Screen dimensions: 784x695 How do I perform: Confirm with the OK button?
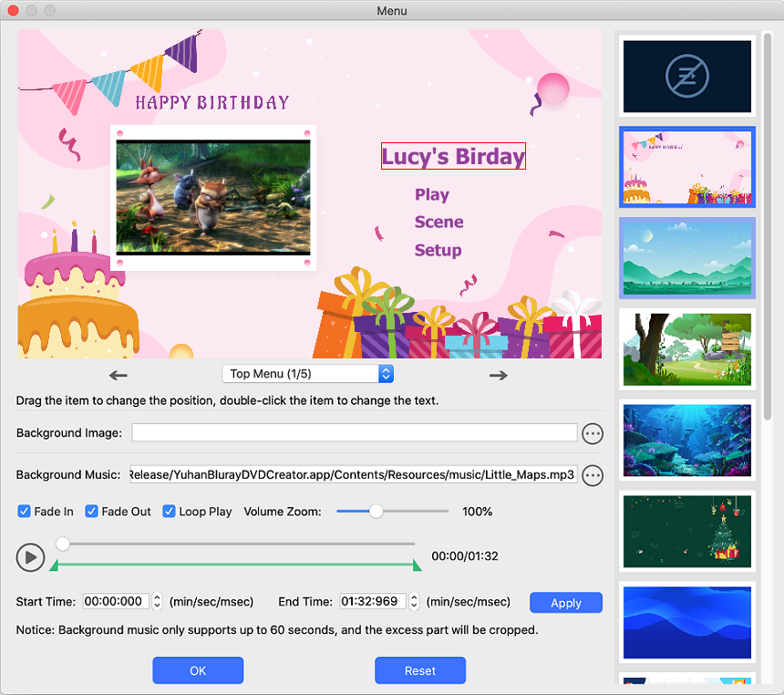click(198, 670)
